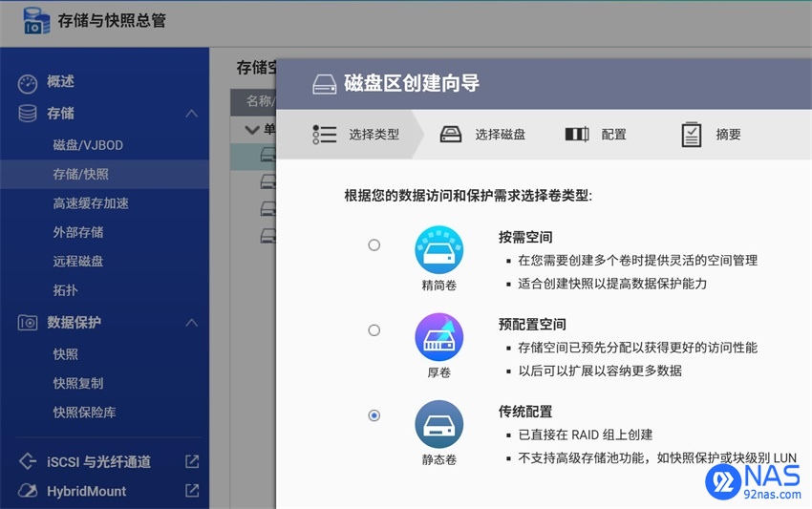Collapse the 存储 sidebar section
The height and width of the screenshot is (509, 812).
192,114
